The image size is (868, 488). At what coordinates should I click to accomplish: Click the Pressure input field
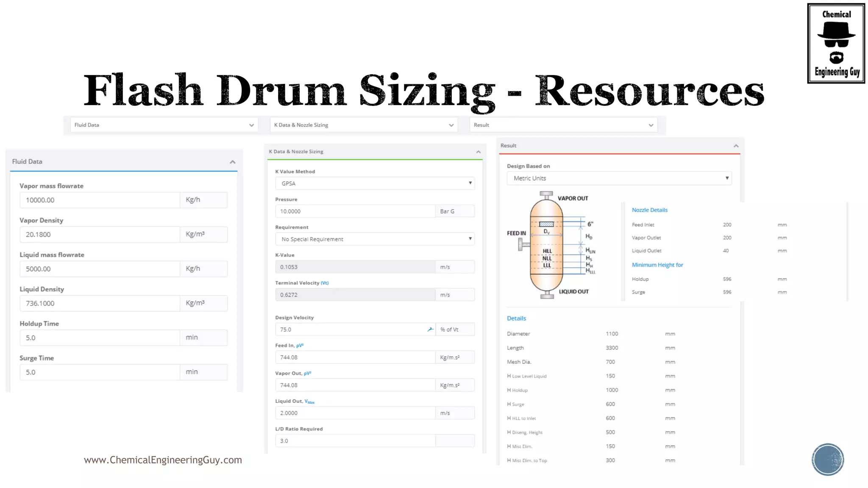point(355,211)
